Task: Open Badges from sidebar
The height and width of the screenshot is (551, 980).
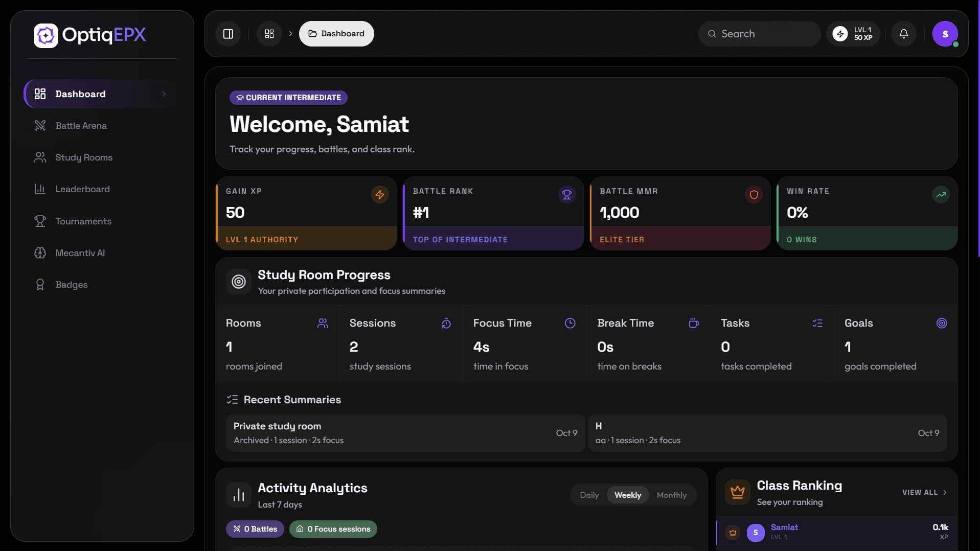Action: click(x=102, y=285)
